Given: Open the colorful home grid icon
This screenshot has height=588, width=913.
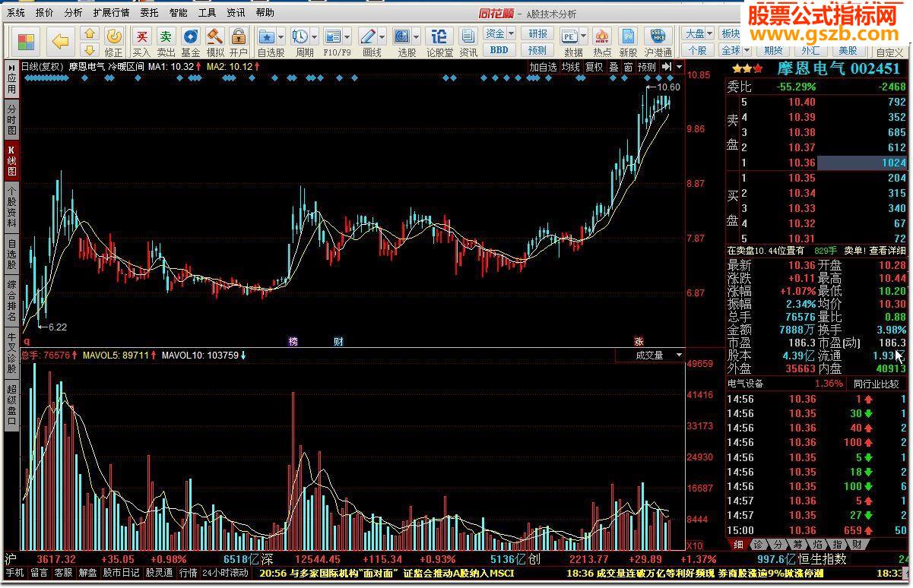Looking at the screenshot, I should tap(27, 41).
